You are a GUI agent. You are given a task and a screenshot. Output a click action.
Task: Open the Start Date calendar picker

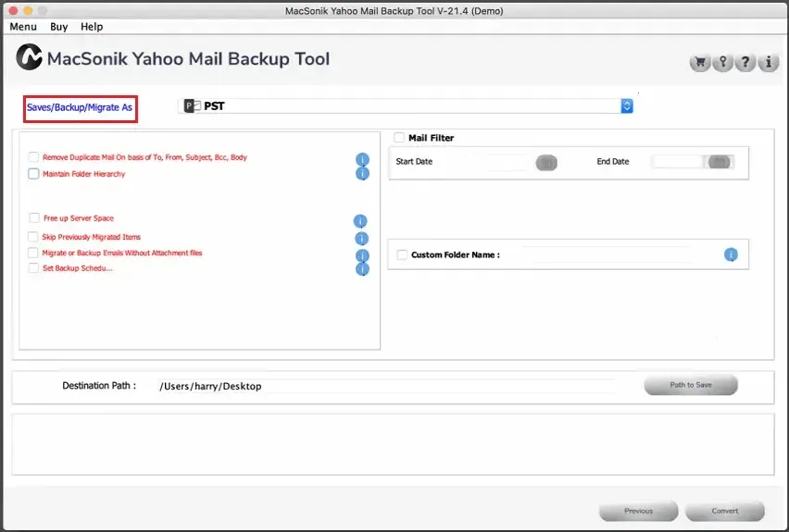546,163
